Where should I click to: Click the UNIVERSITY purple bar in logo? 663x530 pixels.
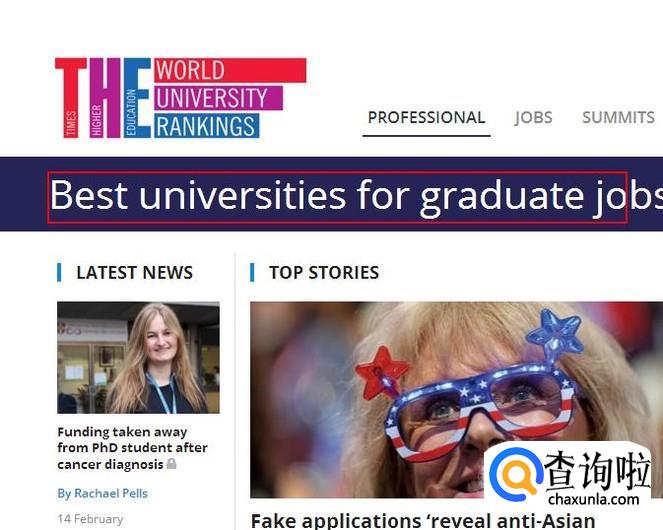tap(218, 98)
